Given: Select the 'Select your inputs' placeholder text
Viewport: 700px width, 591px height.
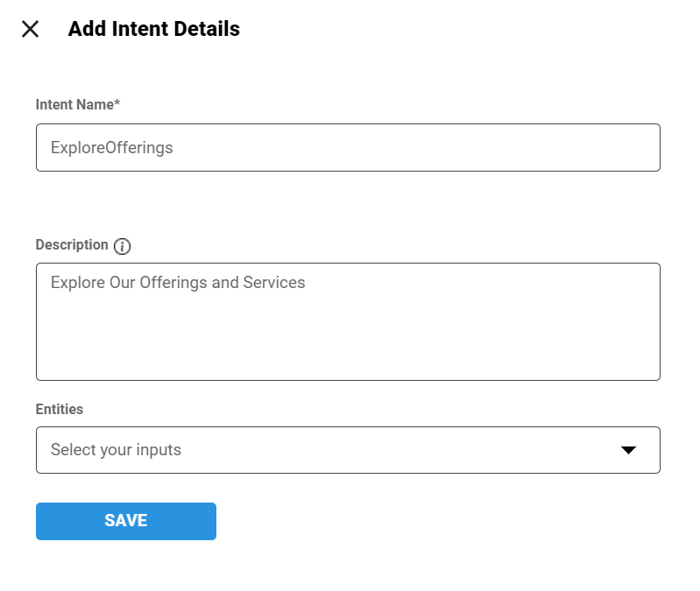Looking at the screenshot, I should (x=116, y=450).
